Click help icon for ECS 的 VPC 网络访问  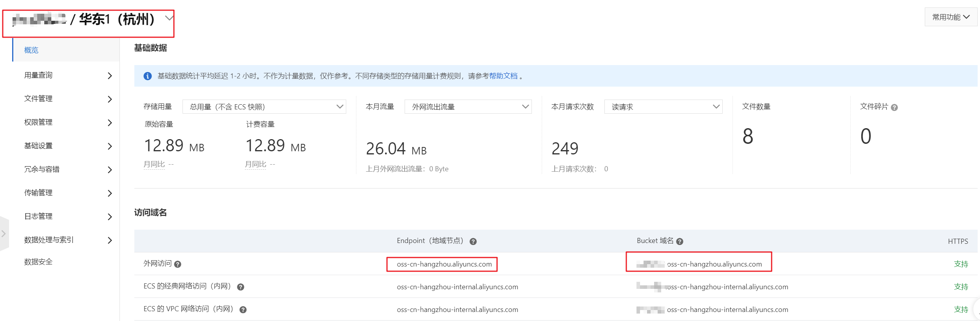click(243, 310)
